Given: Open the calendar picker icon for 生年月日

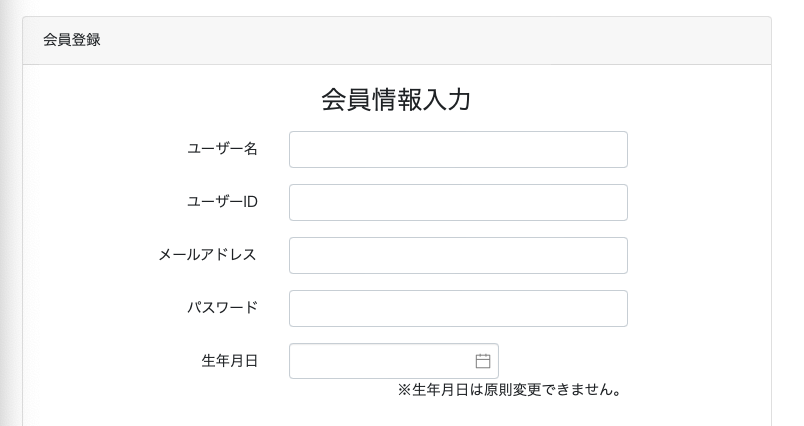Looking at the screenshot, I should tap(483, 361).
